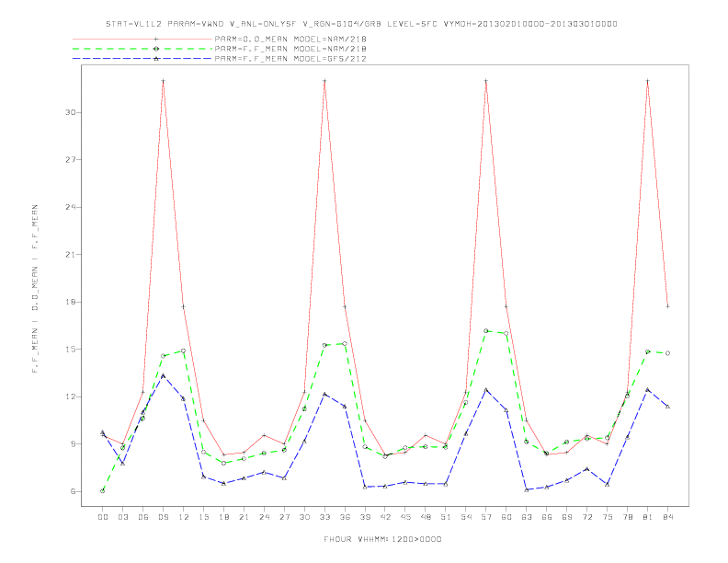Image resolution: width=728 pixels, height=563 pixels.
Task: Click y-axis tick label 15
Action: click(71, 350)
